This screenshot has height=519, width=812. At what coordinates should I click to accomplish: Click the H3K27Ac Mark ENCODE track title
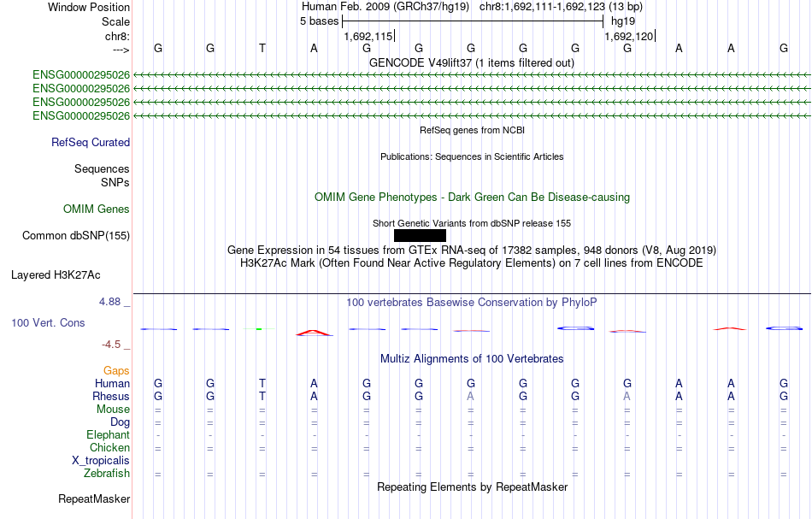pos(472,263)
